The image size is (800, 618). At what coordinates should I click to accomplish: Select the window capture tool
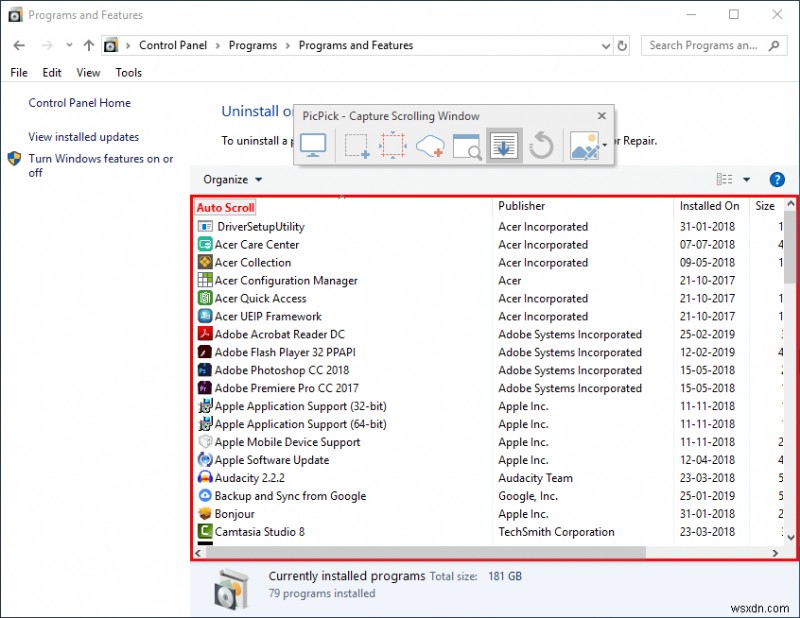[466, 144]
